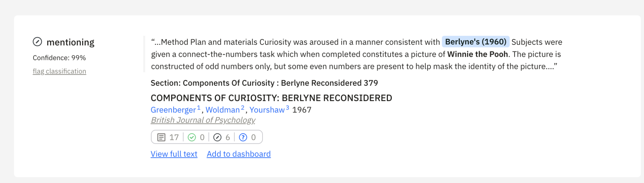Open author Woldman's profile link
This screenshot has width=644, height=183.
tap(223, 110)
